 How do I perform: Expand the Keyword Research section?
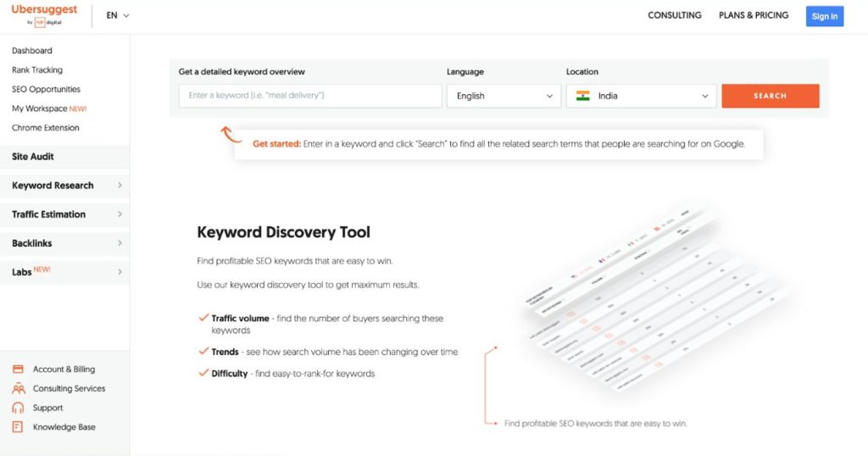pyautogui.click(x=64, y=186)
